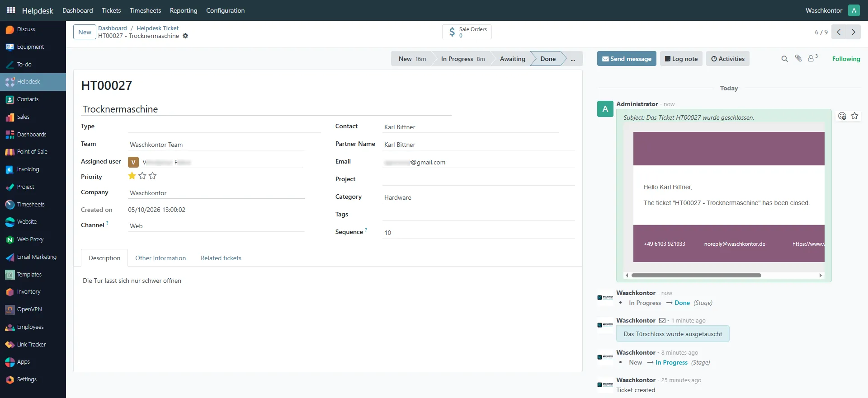The height and width of the screenshot is (398, 868).
Task: Open Reporting menu in top bar
Action: 184,10
